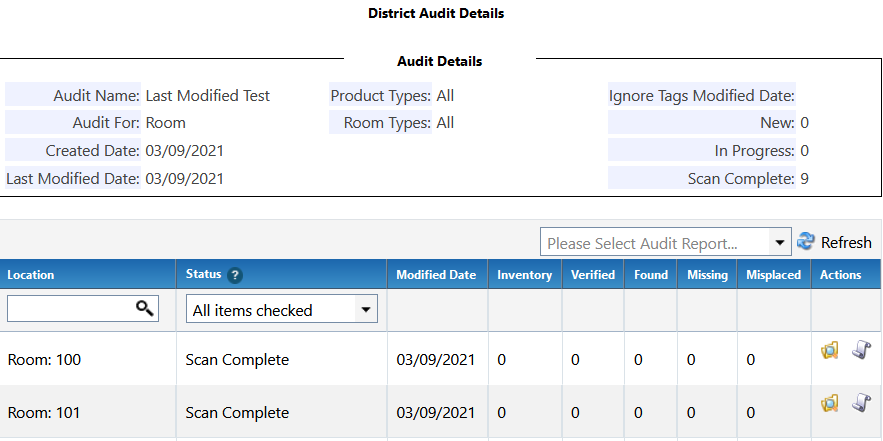Click the Refresh arrows icon
883x441 pixels.
(806, 242)
